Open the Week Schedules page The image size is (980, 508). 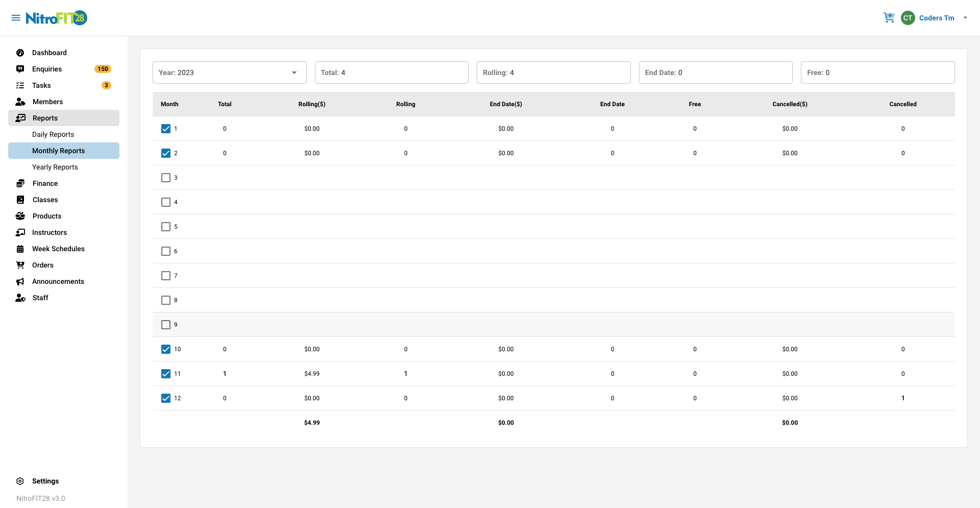point(58,249)
